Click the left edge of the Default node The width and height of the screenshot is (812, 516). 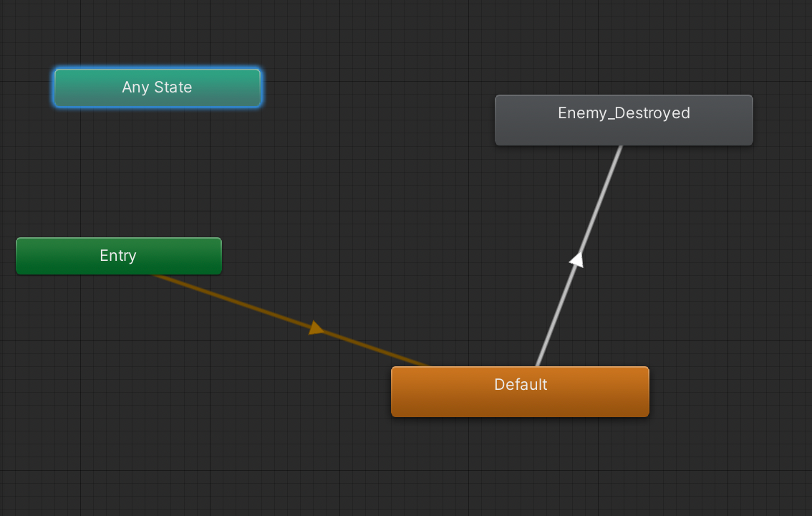tap(393, 391)
